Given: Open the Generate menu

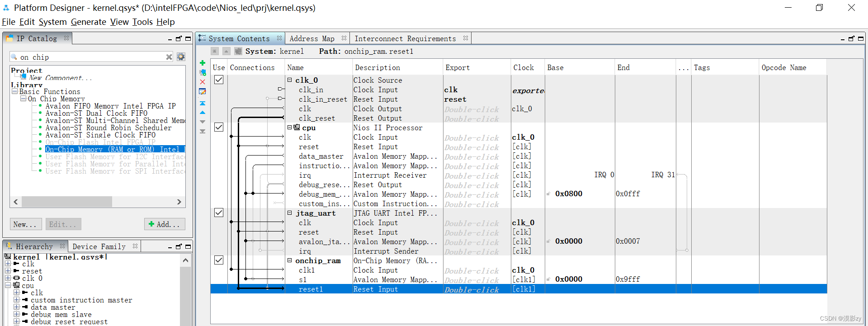Looking at the screenshot, I should [89, 22].
